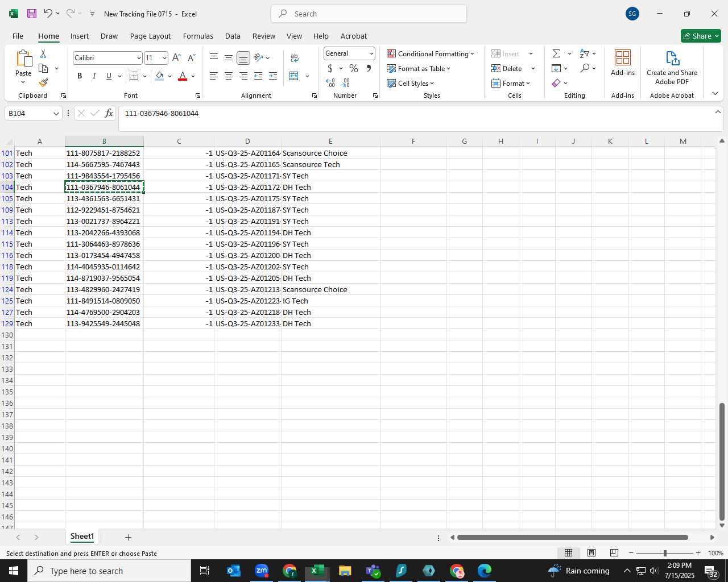Open Cell Styles dropdown
This screenshot has width=728, height=582.
(x=410, y=83)
